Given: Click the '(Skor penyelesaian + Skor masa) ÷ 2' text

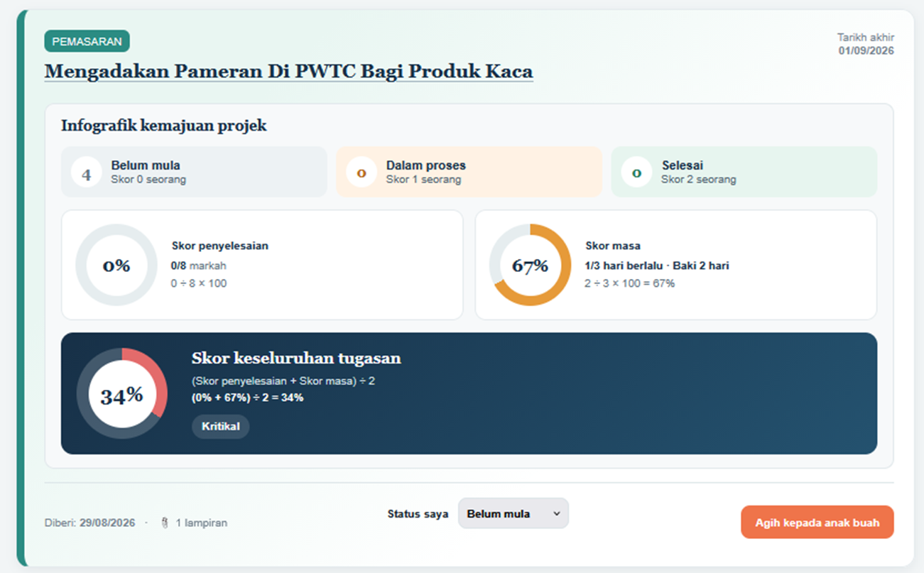Looking at the screenshot, I should coord(283,381).
